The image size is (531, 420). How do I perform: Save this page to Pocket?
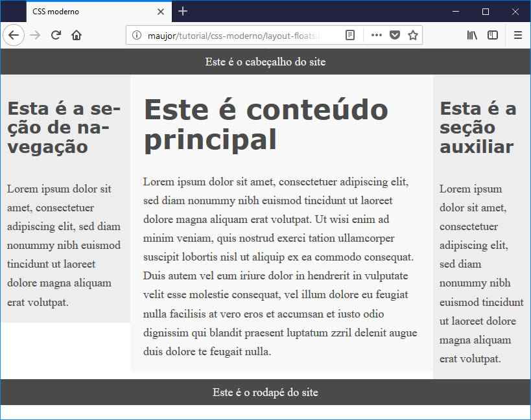[x=394, y=35]
